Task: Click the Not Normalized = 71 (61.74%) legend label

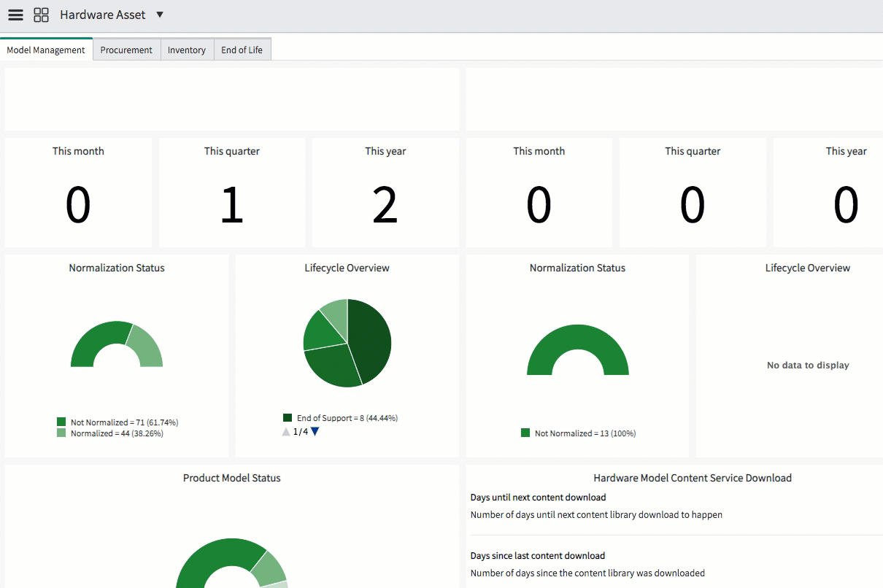Action: pyautogui.click(x=124, y=422)
